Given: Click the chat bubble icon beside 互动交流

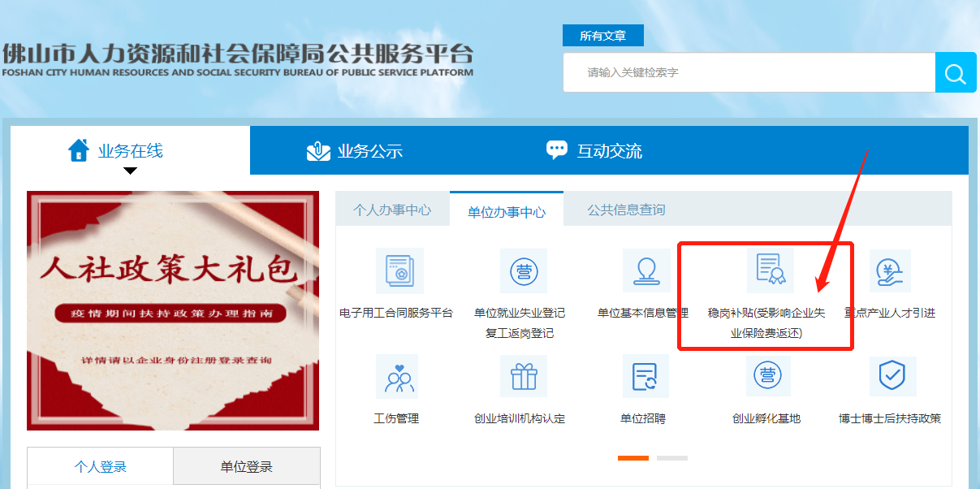Looking at the screenshot, I should pyautogui.click(x=557, y=149).
